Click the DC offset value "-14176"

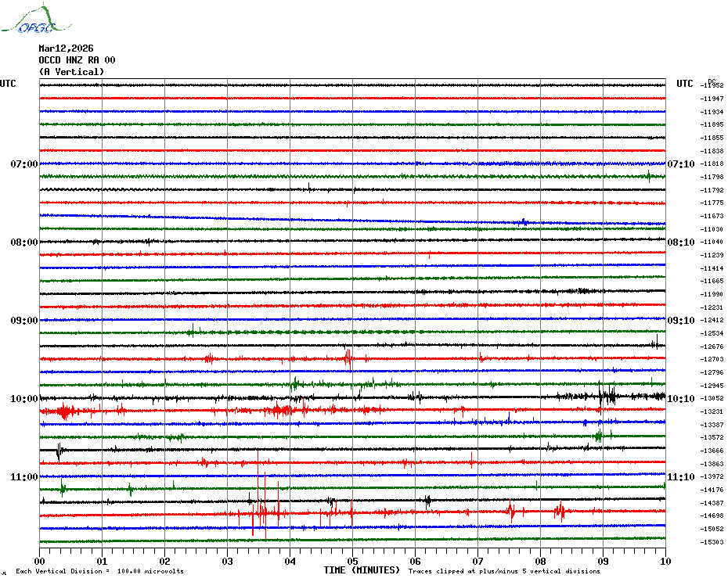[x=712, y=490]
